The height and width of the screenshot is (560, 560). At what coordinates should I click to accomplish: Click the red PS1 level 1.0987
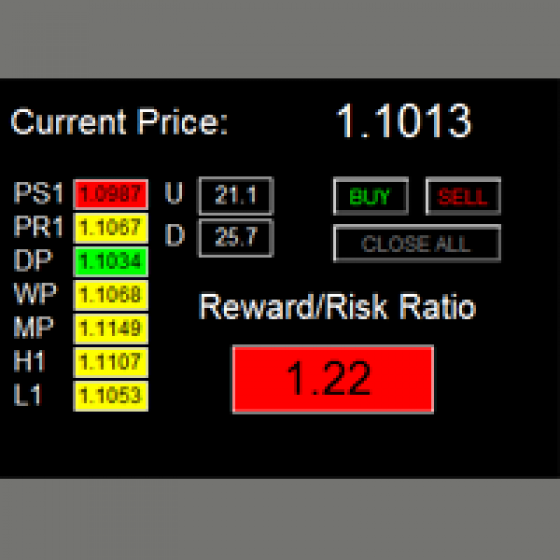[x=111, y=194]
